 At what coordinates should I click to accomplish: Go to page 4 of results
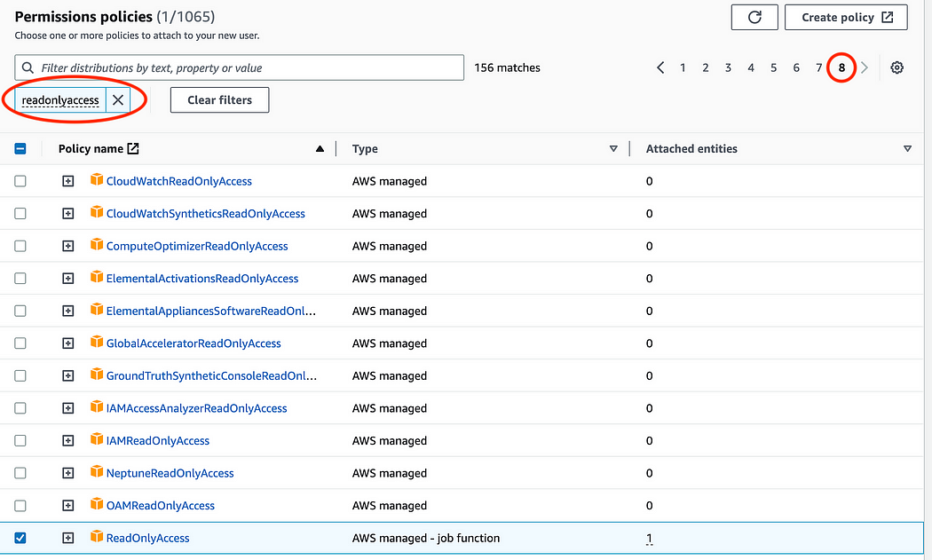coord(751,67)
